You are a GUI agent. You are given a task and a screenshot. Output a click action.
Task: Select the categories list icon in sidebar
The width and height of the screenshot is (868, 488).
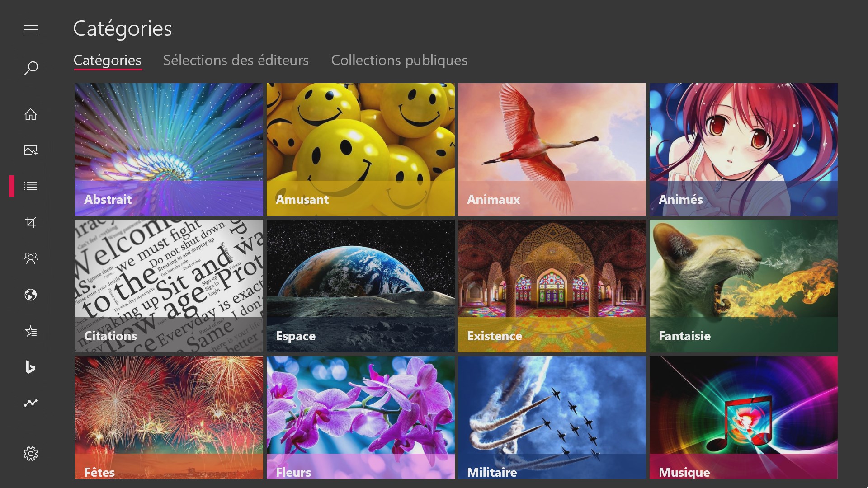(31, 186)
